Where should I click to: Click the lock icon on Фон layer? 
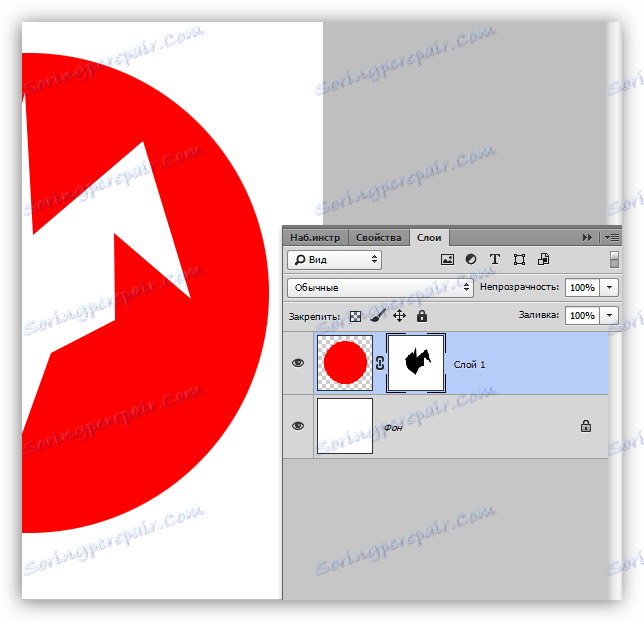coord(586,426)
